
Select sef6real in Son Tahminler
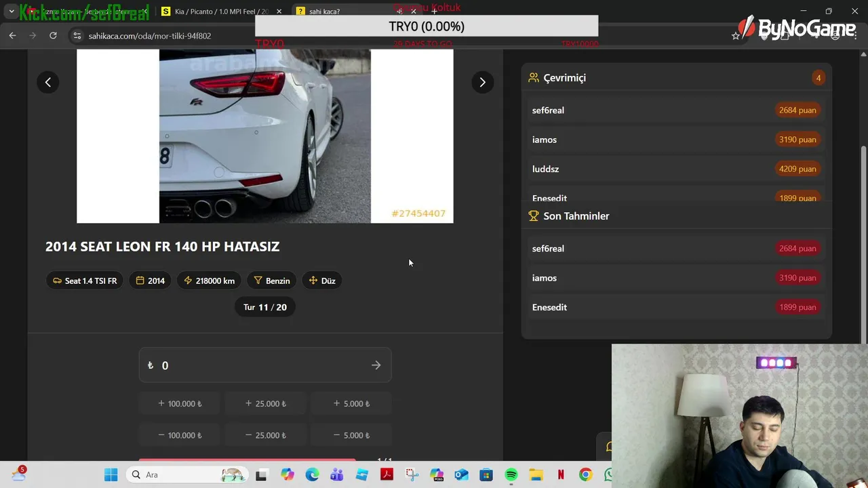(676, 248)
